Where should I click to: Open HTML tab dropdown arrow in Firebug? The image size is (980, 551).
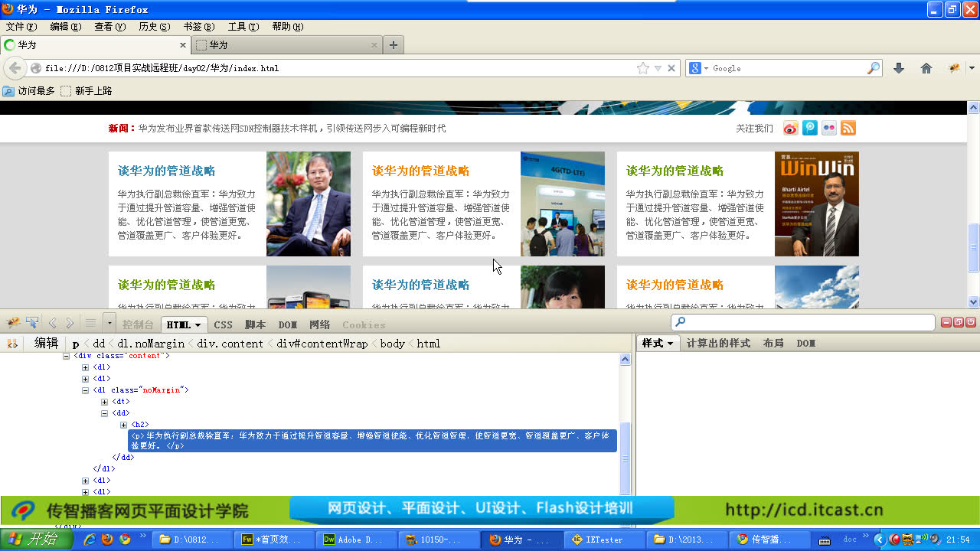click(x=198, y=325)
